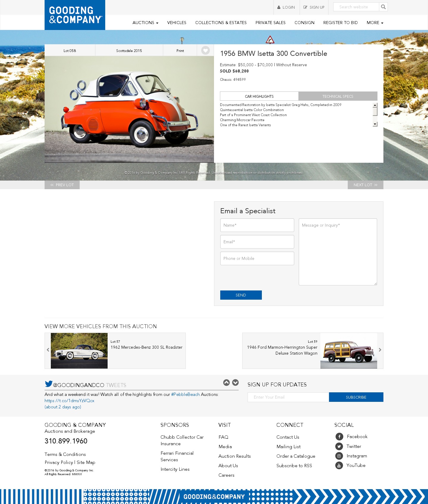428x504 pixels.
Task: Open the Intercity Lines link
Action: point(175,469)
